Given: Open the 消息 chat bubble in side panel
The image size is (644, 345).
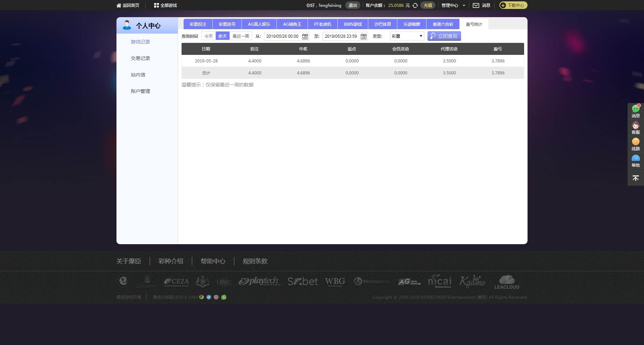Looking at the screenshot, I should [x=636, y=109].
